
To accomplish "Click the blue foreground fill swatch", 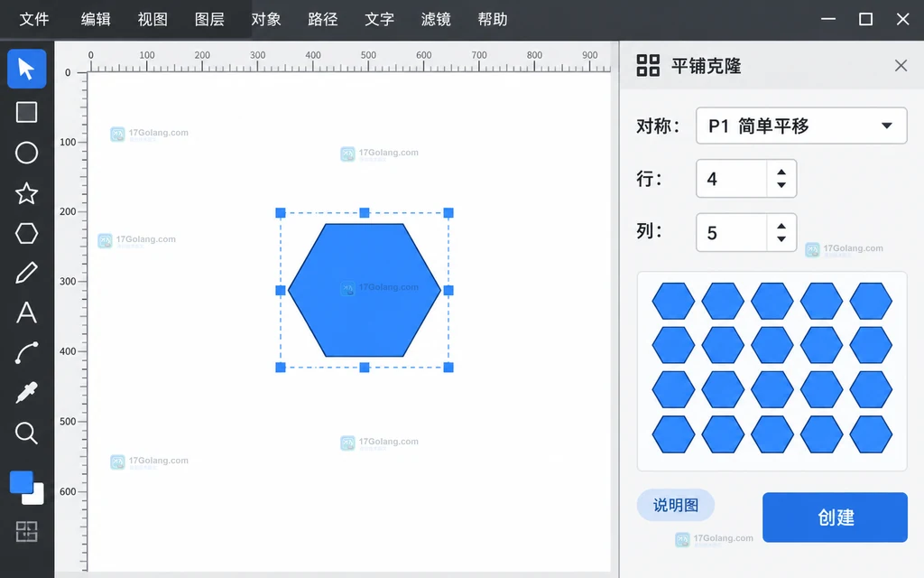I will click(x=22, y=482).
